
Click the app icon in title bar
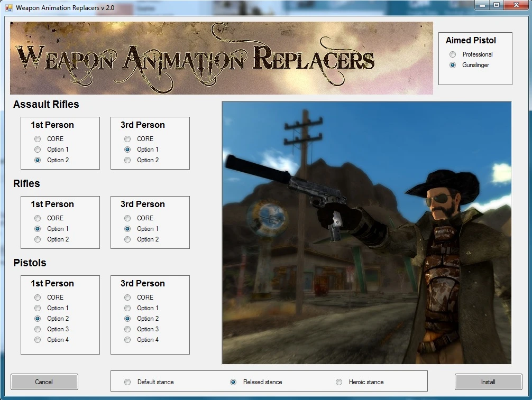tap(9, 7)
